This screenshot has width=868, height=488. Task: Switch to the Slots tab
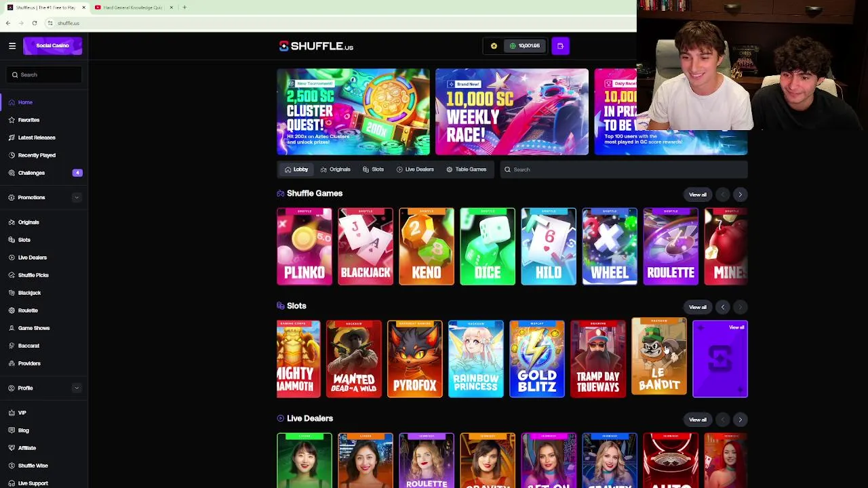(373, 169)
